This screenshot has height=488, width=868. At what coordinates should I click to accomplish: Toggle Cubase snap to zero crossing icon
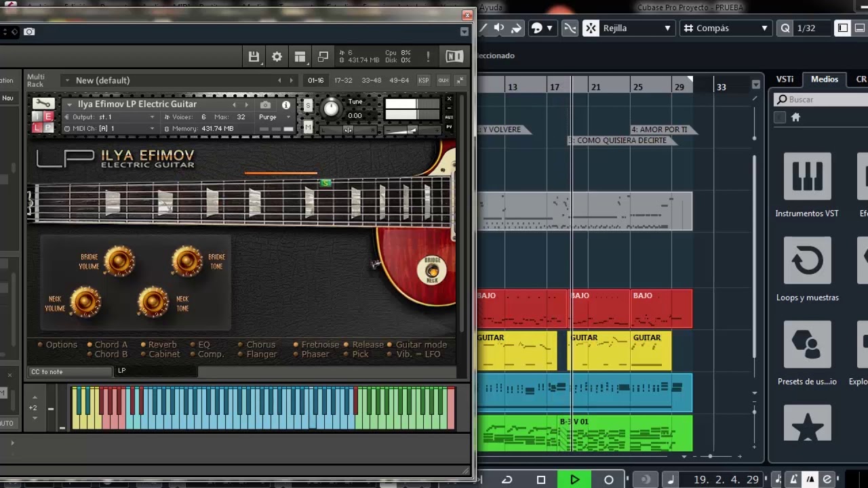[x=570, y=28]
